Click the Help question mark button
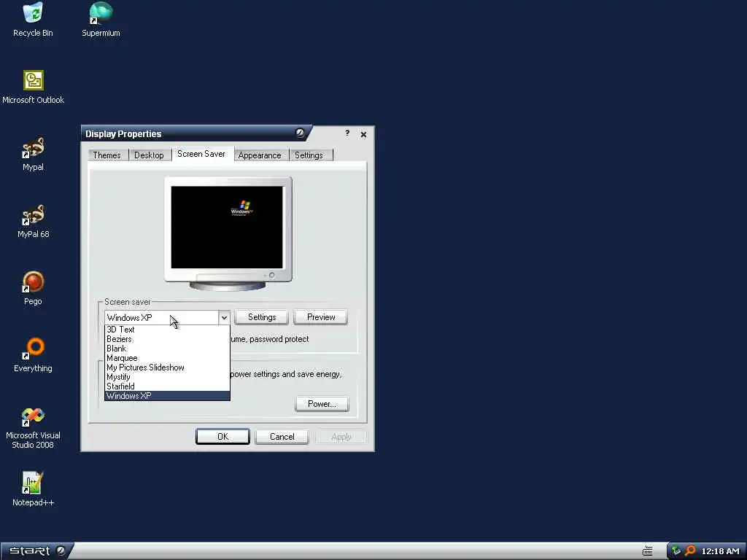Viewport: 747px width, 560px height. (x=347, y=133)
